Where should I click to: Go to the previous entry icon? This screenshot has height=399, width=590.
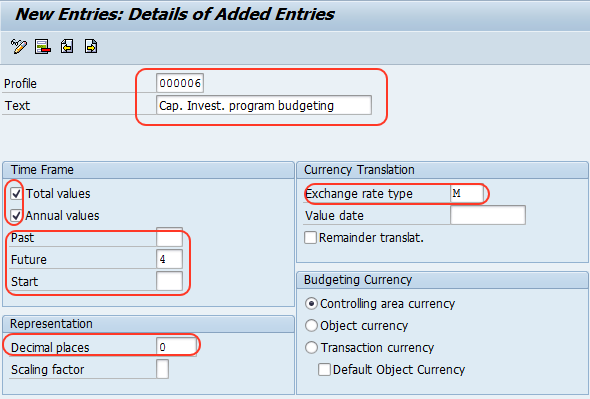click(67, 47)
